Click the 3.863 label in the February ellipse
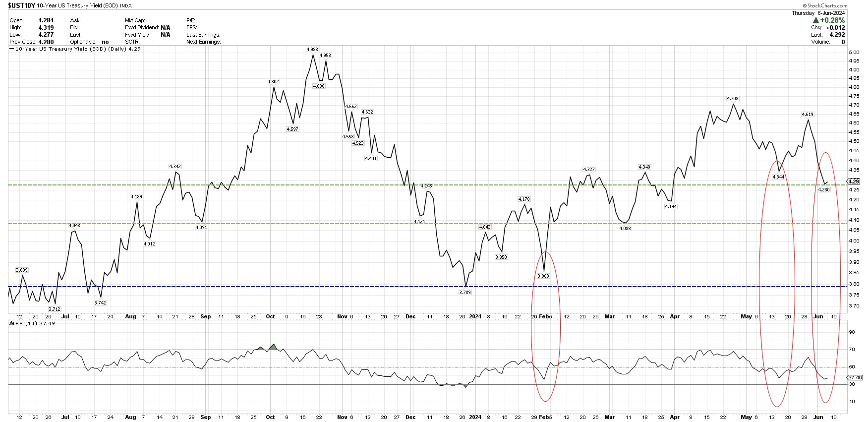The width and height of the screenshot is (868, 422). pos(543,276)
